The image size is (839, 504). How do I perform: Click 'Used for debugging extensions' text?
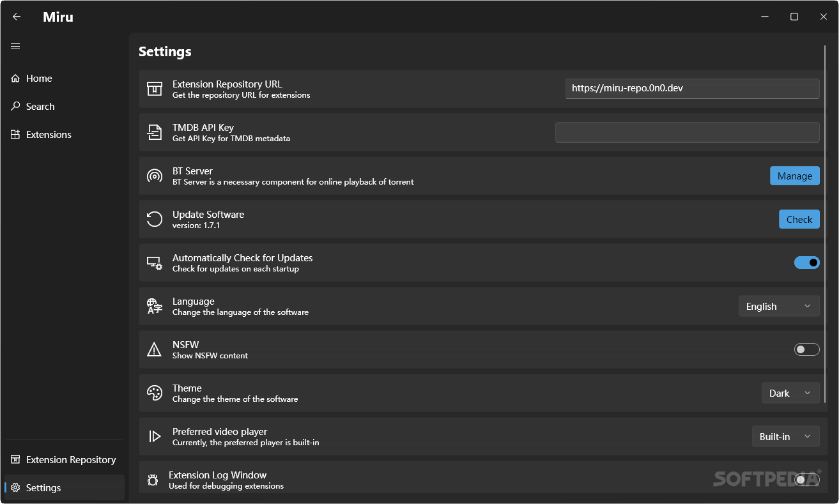[x=226, y=486]
